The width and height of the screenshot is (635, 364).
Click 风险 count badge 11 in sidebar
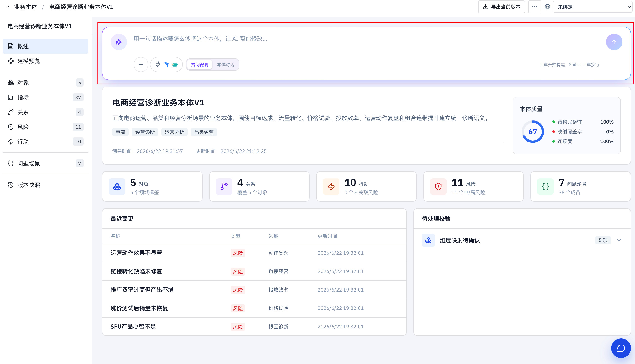78,127
